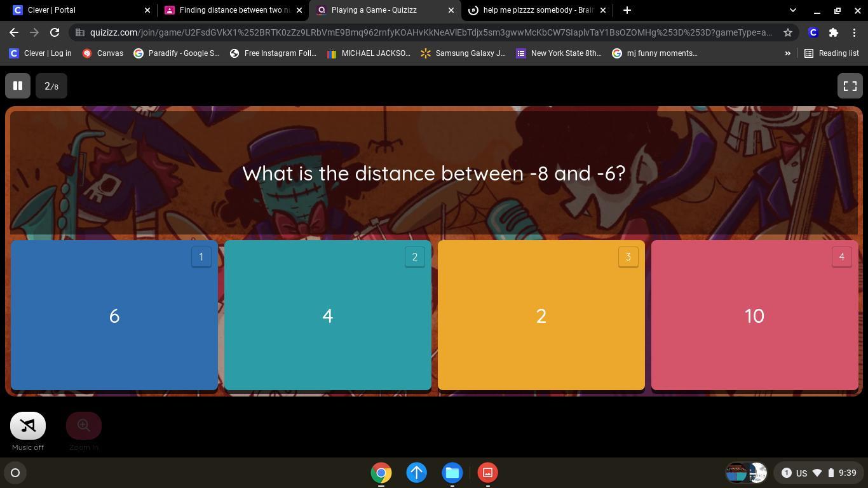The width and height of the screenshot is (868, 488).
Task: Open the Paradify - Google S... bookmark
Action: pyautogui.click(x=177, y=53)
